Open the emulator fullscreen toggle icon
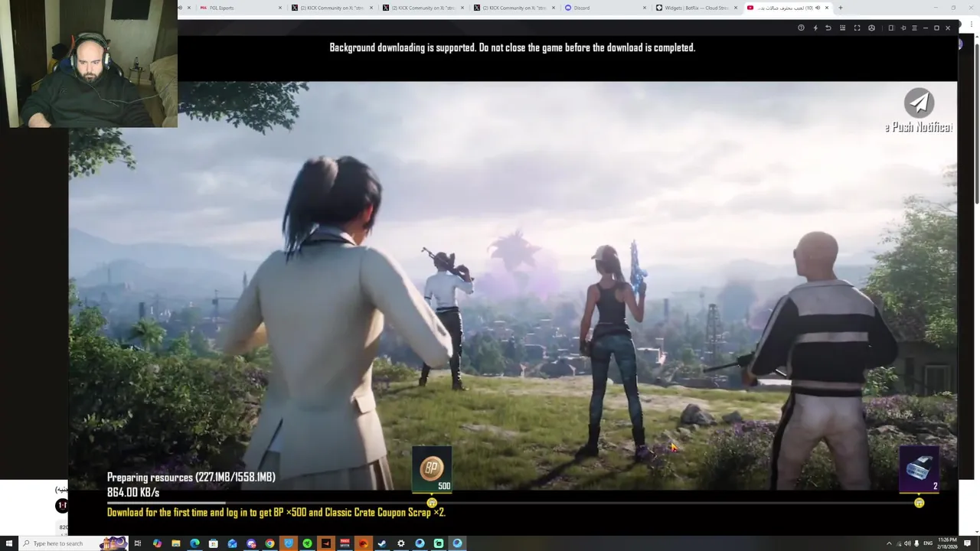980x551 pixels. click(857, 28)
